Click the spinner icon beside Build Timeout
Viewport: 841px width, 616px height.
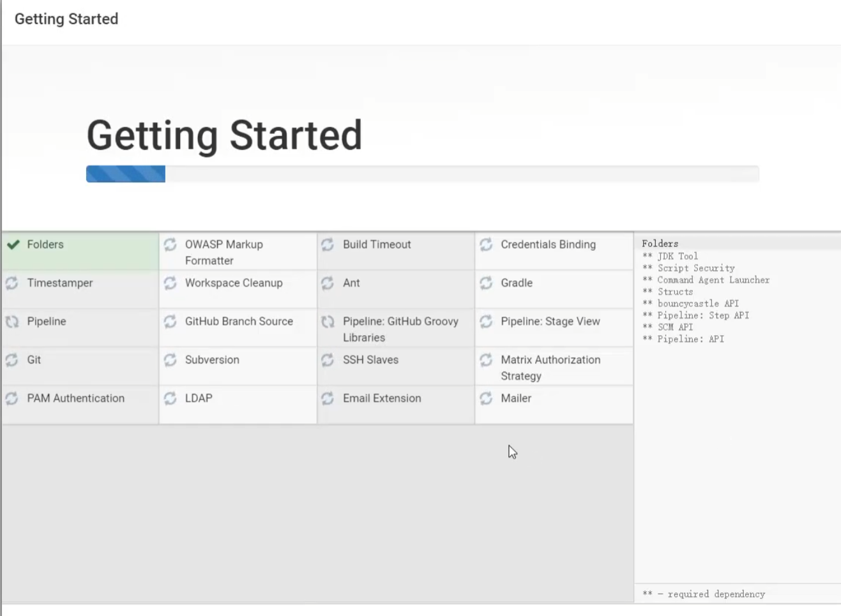(328, 244)
